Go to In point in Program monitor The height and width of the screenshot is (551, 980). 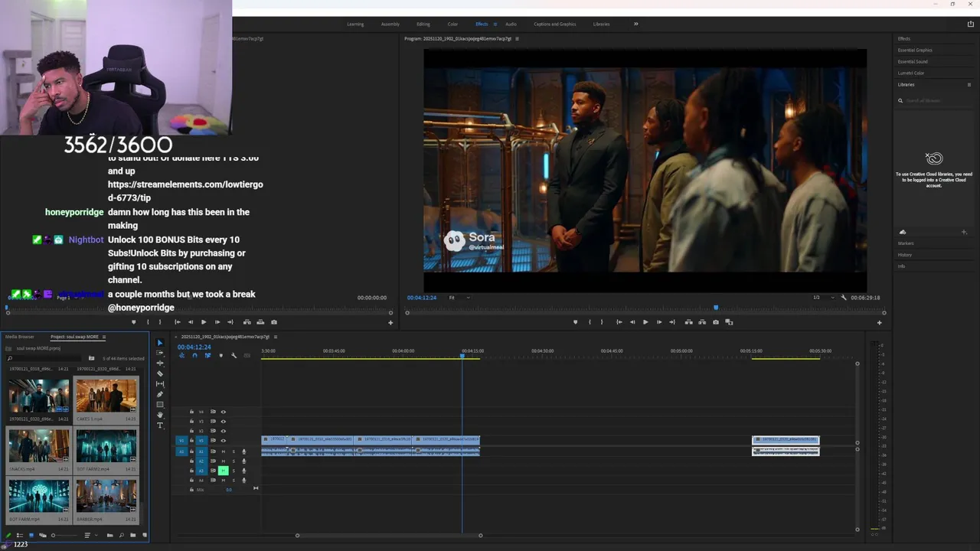tap(619, 322)
